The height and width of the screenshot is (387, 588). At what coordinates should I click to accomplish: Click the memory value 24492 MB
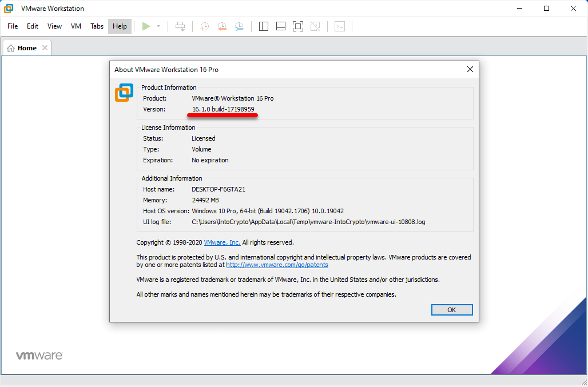pos(205,201)
